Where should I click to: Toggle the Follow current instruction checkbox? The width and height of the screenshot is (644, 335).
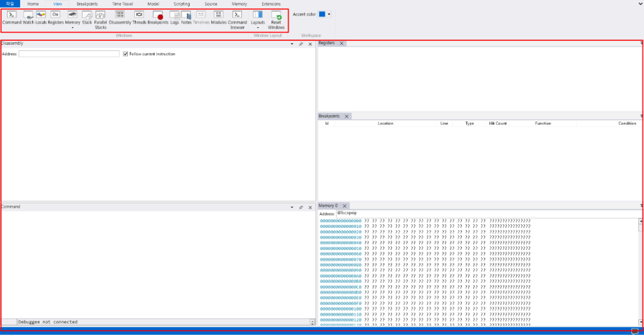[126, 54]
